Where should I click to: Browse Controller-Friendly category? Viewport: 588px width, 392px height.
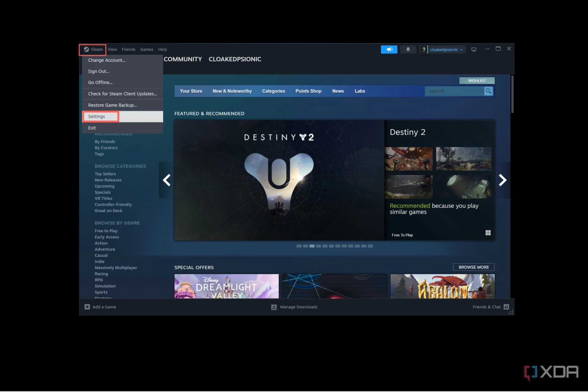pyautogui.click(x=113, y=205)
